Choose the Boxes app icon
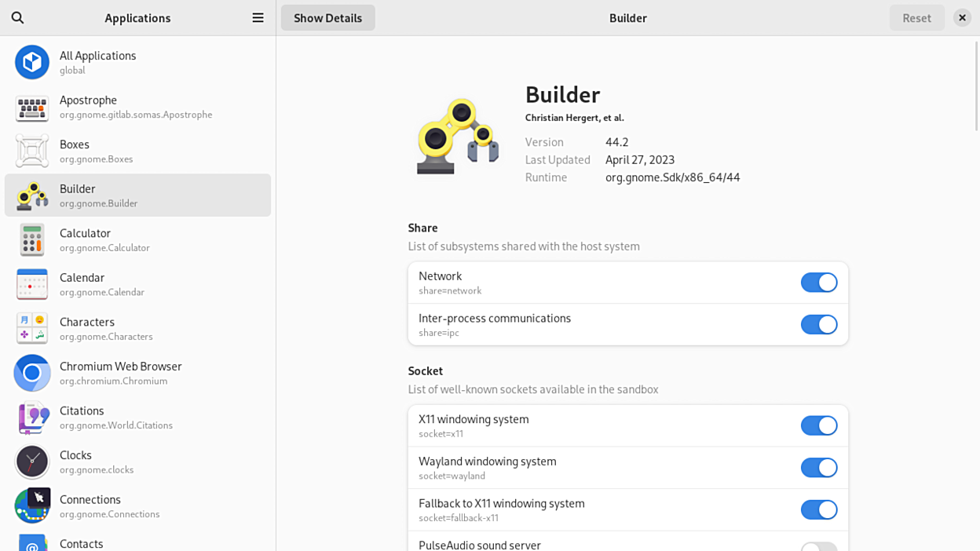This screenshot has height=551, width=980. [x=32, y=151]
